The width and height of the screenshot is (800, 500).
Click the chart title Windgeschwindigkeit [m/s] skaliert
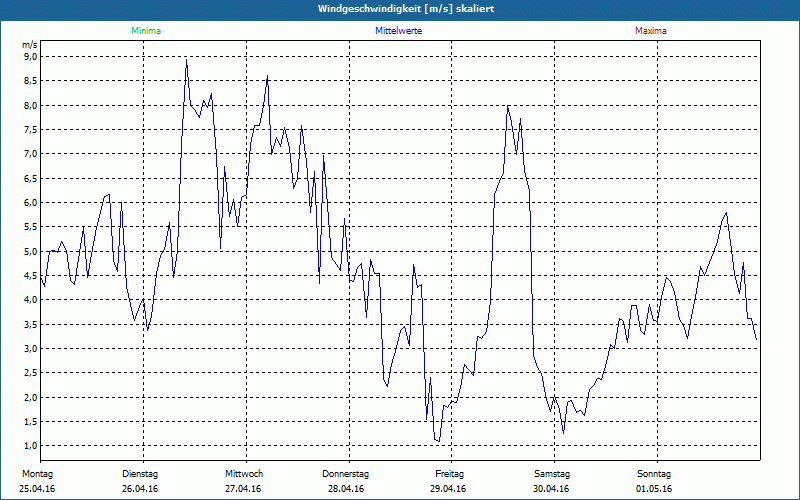[406, 9]
